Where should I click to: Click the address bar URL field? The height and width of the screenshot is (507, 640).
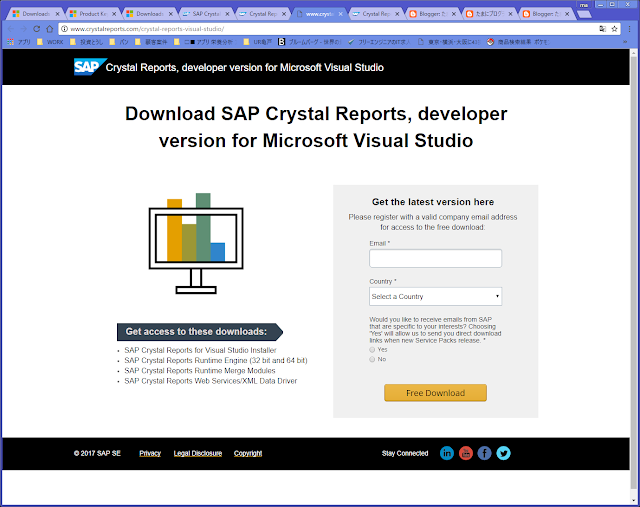tap(331, 29)
